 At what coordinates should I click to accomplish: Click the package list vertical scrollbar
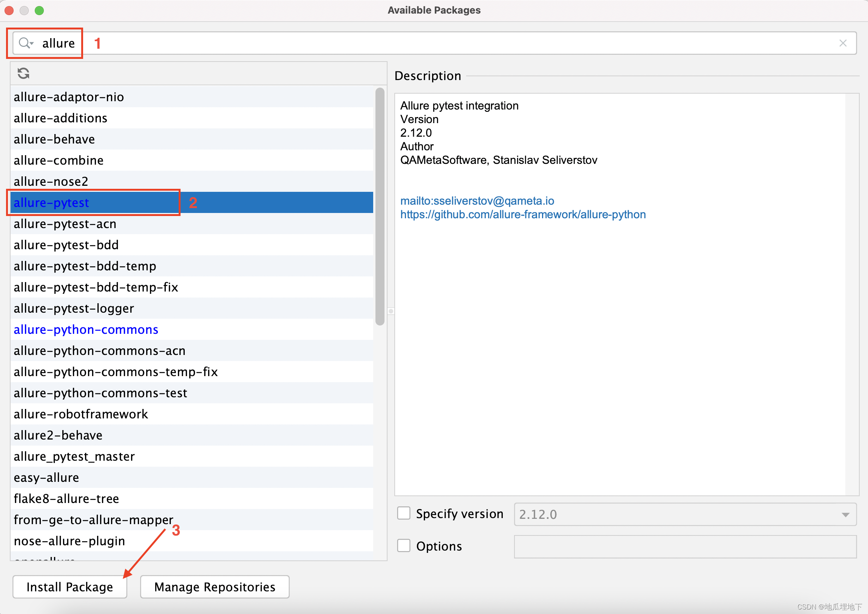(380, 206)
